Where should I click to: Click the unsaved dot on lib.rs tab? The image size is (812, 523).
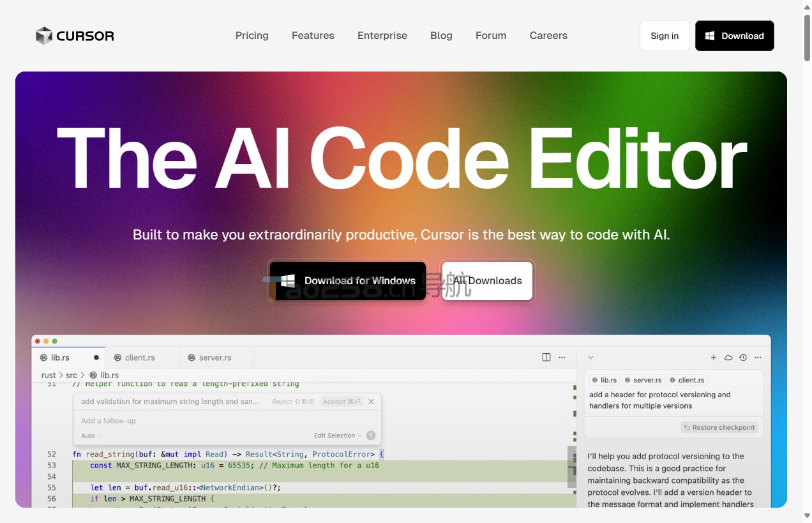pos(96,358)
